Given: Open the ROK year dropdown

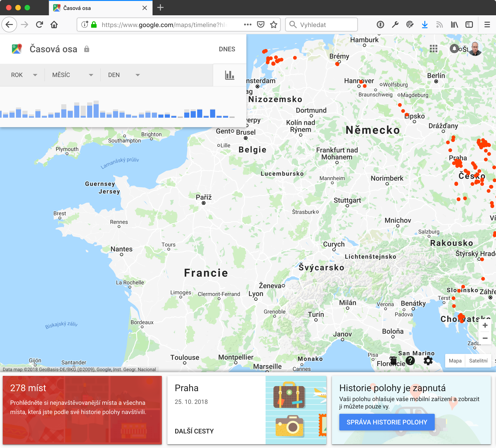Looking at the screenshot, I should 24,75.
